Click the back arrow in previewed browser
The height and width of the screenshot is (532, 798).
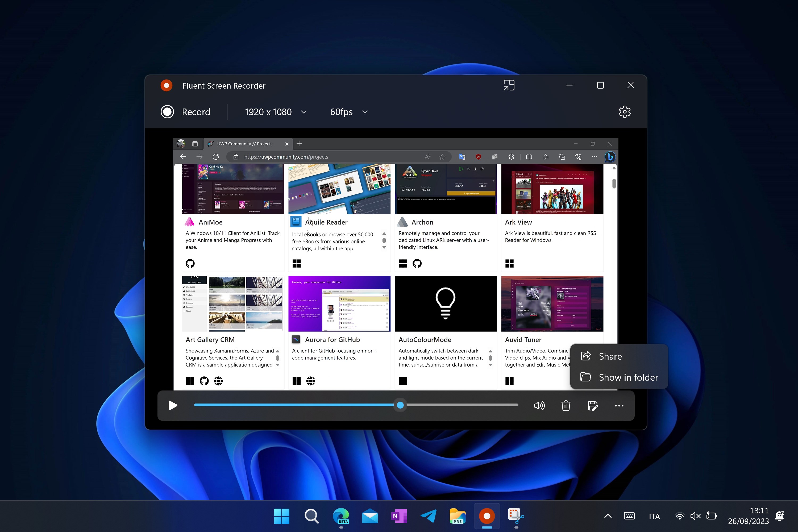click(183, 157)
